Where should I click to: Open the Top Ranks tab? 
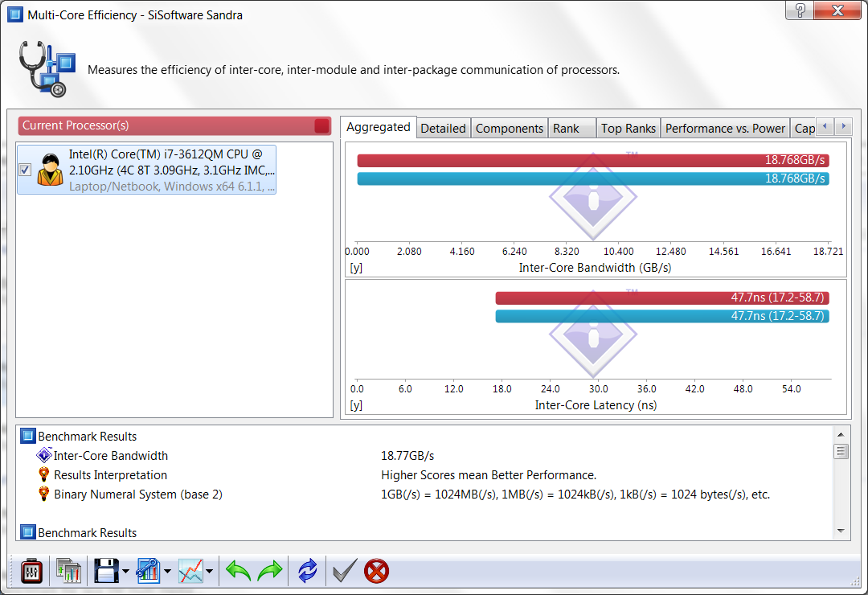point(628,129)
